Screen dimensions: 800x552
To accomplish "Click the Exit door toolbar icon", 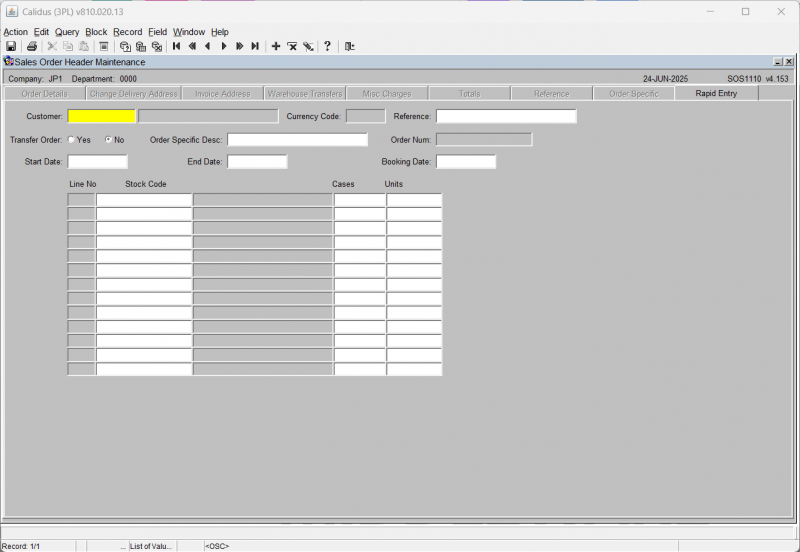I will (x=349, y=46).
